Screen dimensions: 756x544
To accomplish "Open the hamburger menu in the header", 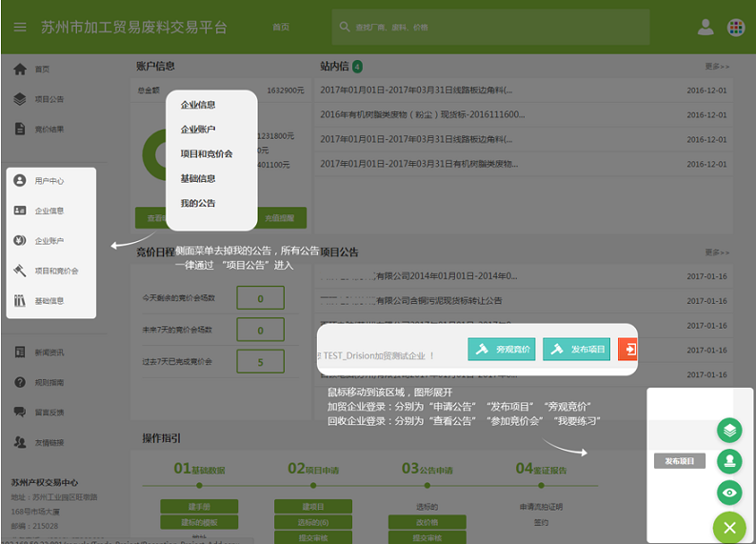I will tap(20, 27).
